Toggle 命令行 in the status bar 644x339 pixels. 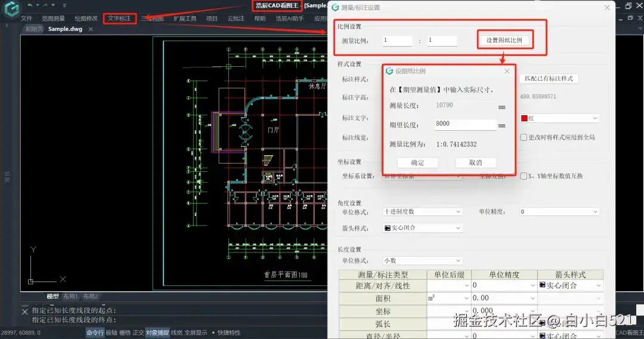95,333
